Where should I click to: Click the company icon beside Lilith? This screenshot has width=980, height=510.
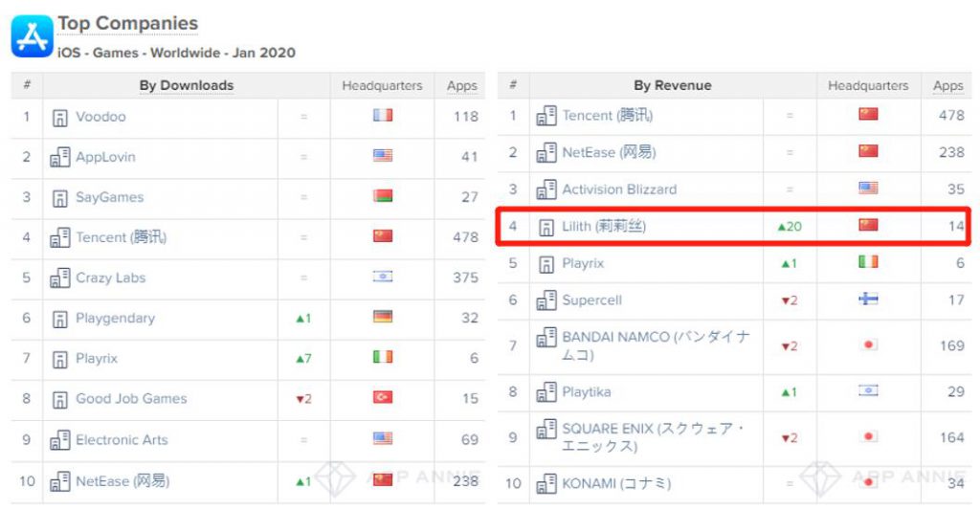pos(546,227)
